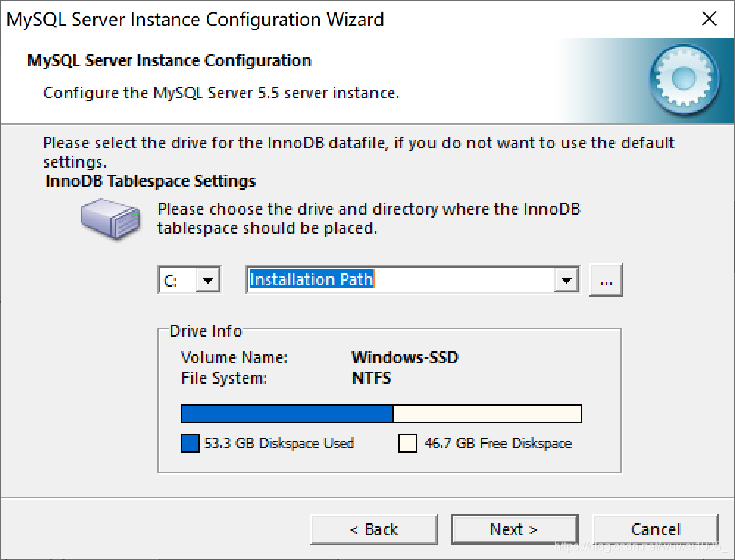Image resolution: width=735 pixels, height=560 pixels.
Task: Click the wizard title bar text
Action: coord(195,20)
